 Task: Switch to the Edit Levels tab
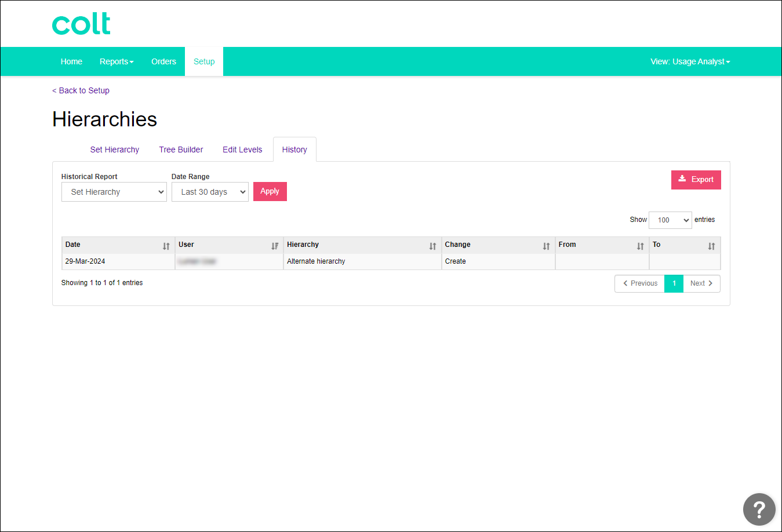point(242,150)
